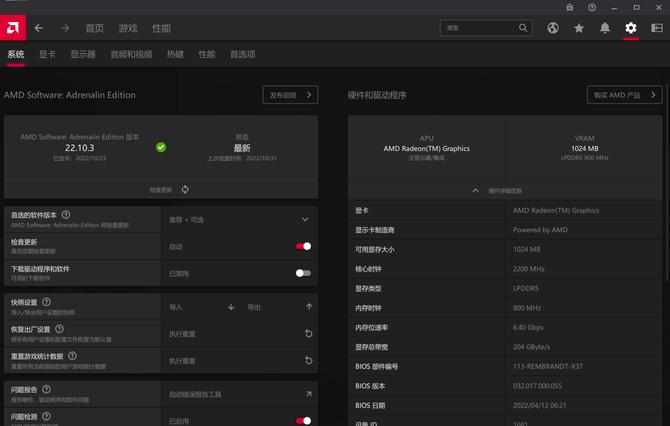This screenshot has width=670, height=426.
Task: Click the check for updates refresh icon
Action: [x=185, y=189]
